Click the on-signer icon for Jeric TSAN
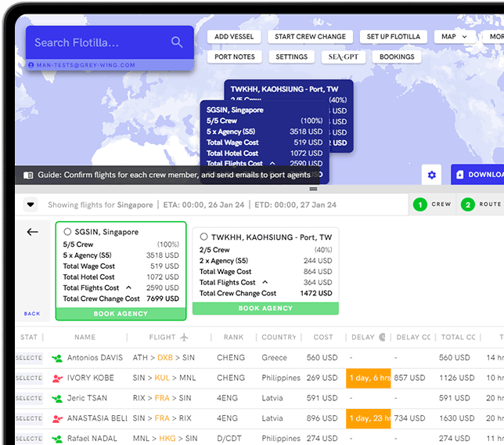Screen dimensions: 504x445 coord(57,398)
